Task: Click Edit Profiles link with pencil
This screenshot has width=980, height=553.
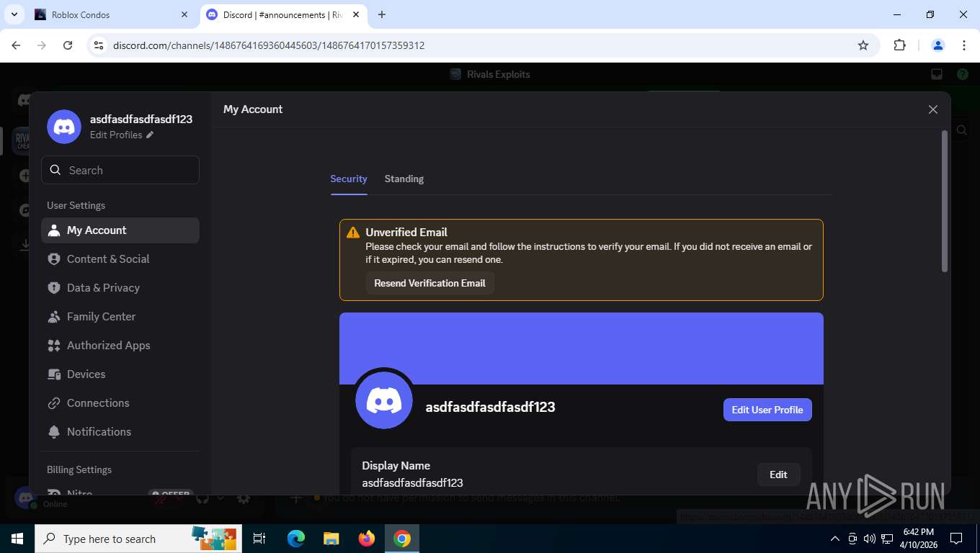Action: coord(122,135)
